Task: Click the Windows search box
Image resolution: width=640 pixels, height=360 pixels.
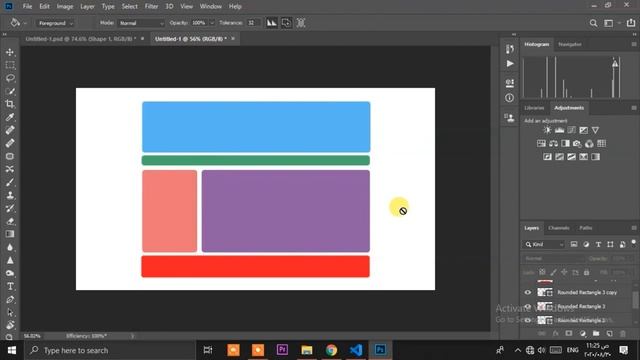Action: (x=110, y=350)
